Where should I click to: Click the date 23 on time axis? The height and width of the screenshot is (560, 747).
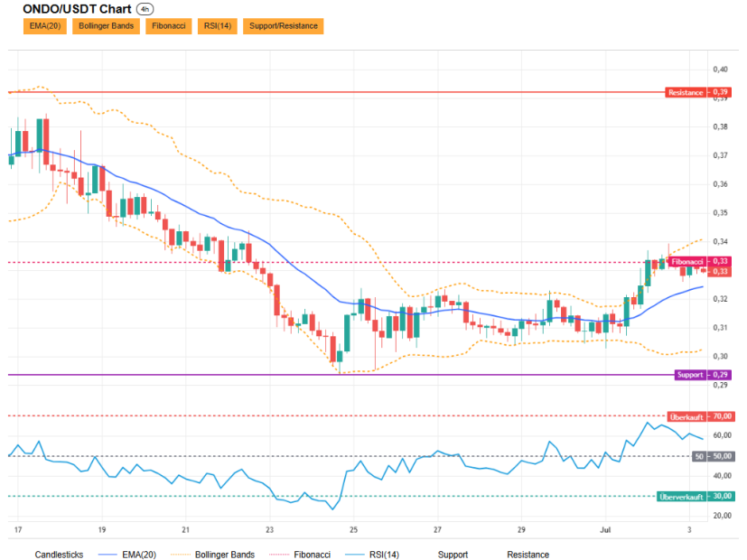(x=270, y=529)
